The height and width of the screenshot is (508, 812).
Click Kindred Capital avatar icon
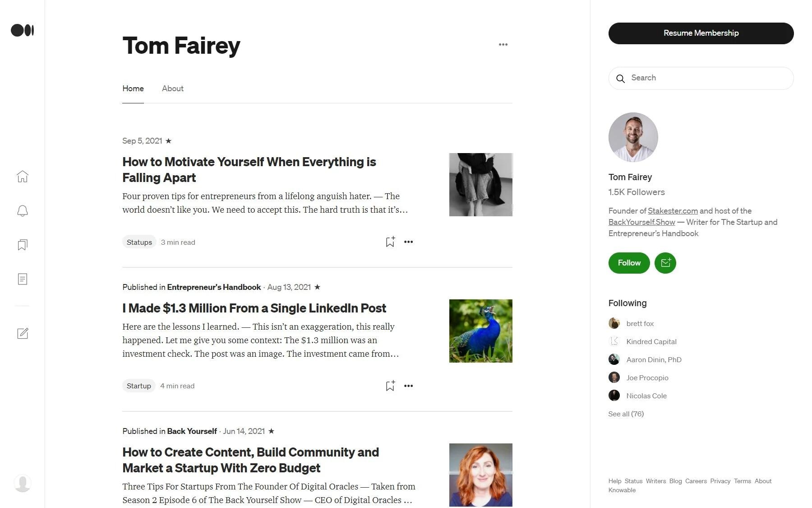614,341
